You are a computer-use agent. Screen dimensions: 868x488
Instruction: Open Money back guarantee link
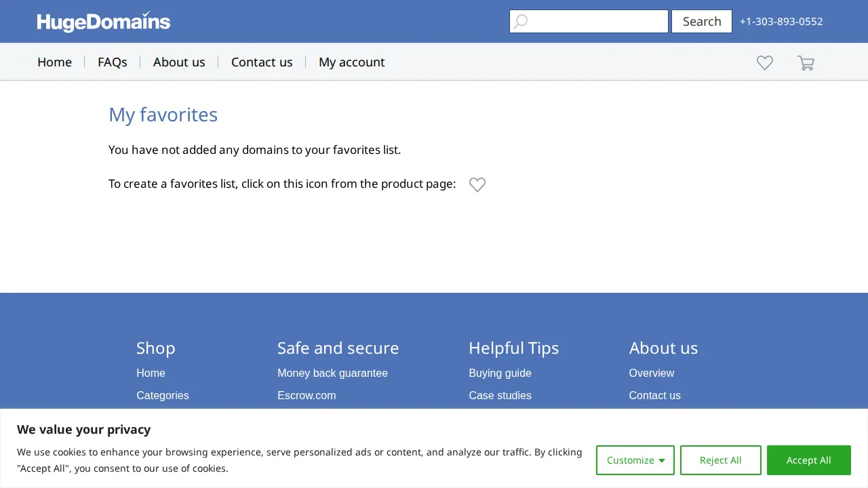pos(332,373)
